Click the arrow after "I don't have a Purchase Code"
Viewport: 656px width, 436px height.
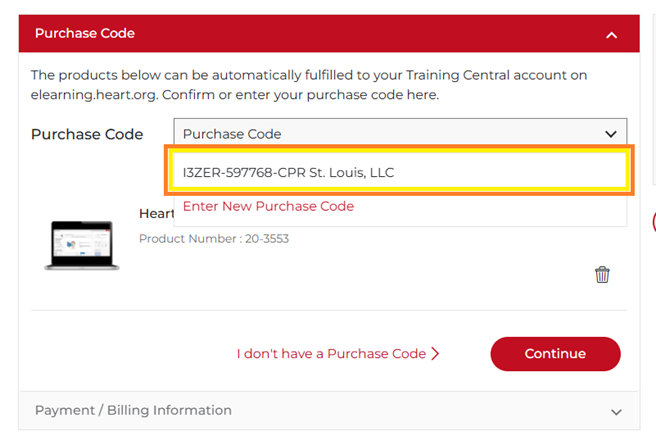[x=435, y=354]
